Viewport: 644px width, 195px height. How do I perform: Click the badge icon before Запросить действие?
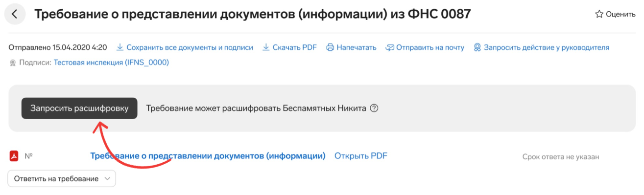[x=477, y=47]
